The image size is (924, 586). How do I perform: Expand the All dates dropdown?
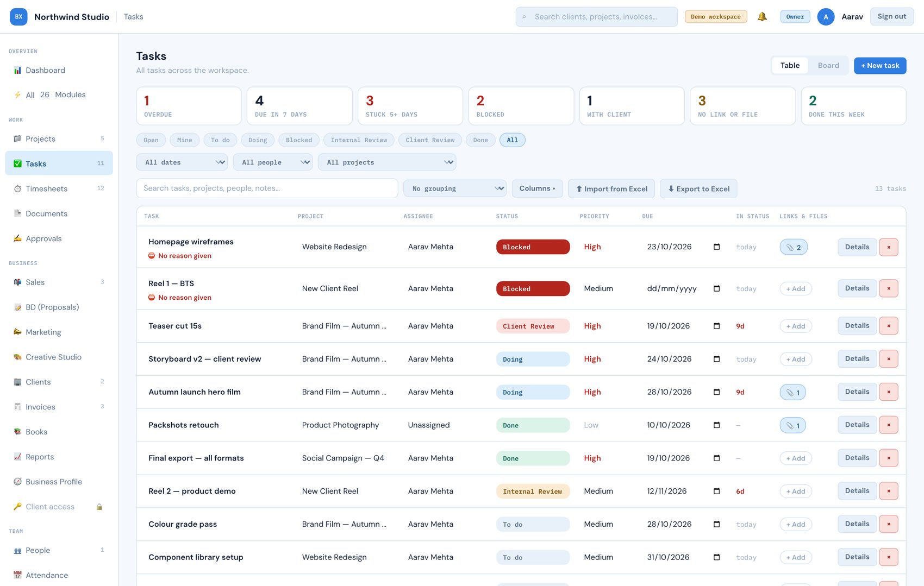(x=182, y=162)
